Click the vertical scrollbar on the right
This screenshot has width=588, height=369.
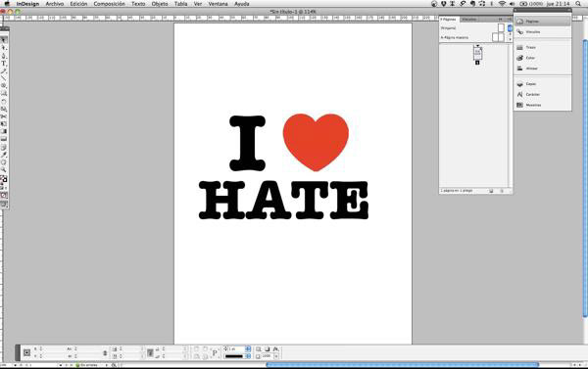[585, 178]
